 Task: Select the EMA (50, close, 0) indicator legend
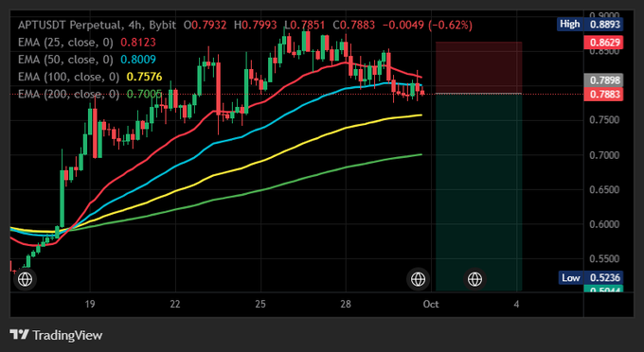[65, 60]
